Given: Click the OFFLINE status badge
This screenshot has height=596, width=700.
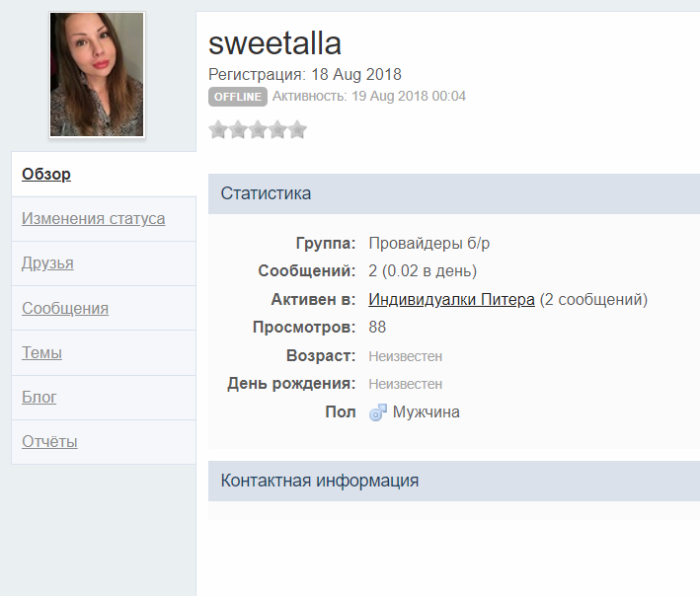Looking at the screenshot, I should (238, 97).
